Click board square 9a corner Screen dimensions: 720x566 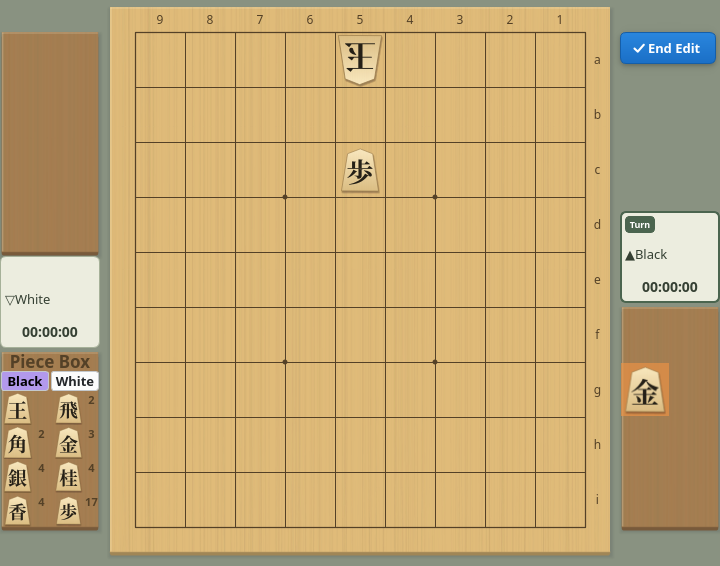pyautogui.click(x=160, y=60)
